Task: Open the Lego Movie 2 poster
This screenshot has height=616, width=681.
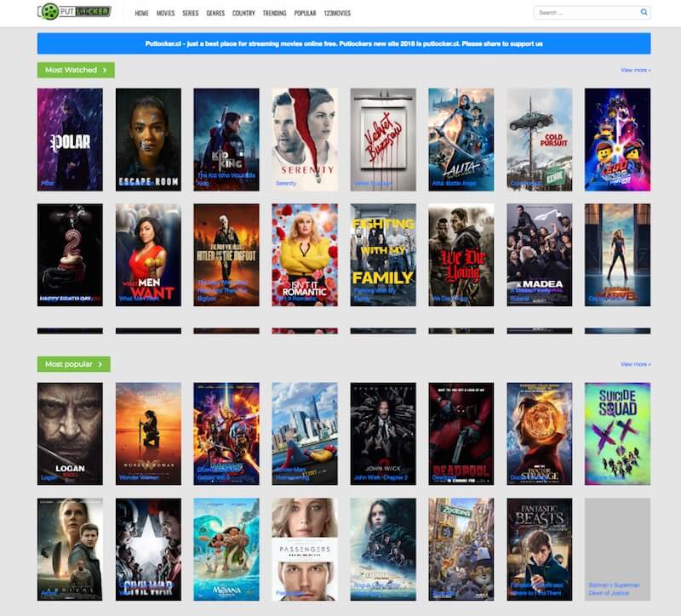Action: point(618,140)
